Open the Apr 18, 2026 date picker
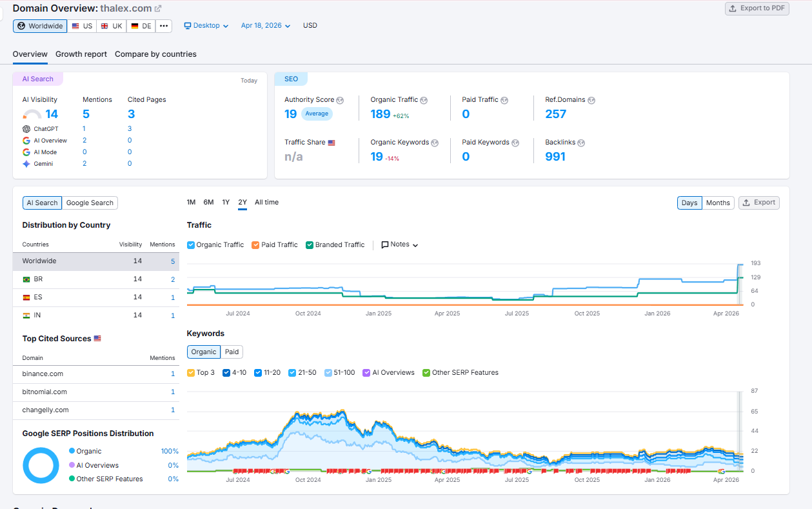 pos(266,26)
